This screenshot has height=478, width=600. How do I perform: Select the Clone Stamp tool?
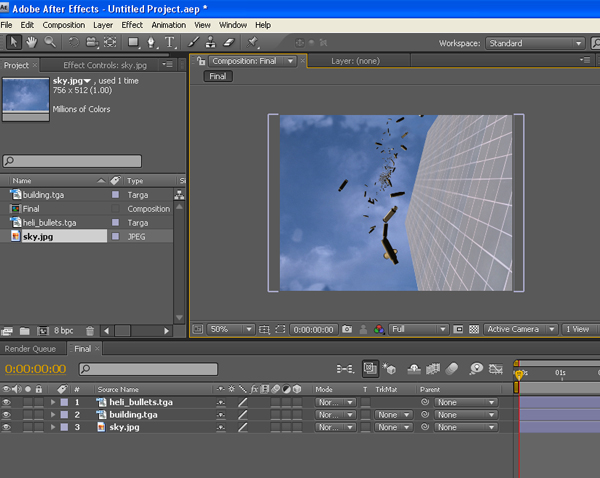tap(210, 42)
